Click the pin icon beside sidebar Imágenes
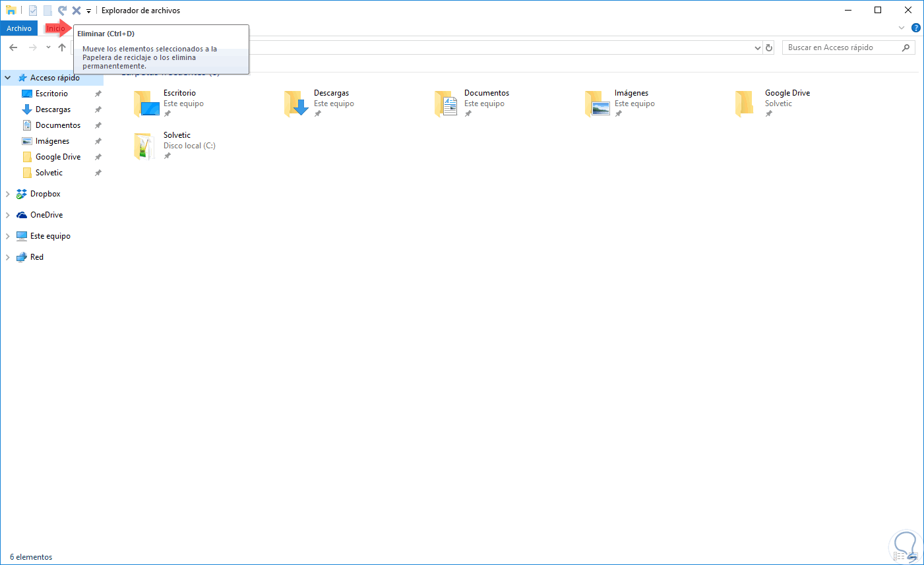The width and height of the screenshot is (924, 565). pyautogui.click(x=98, y=141)
